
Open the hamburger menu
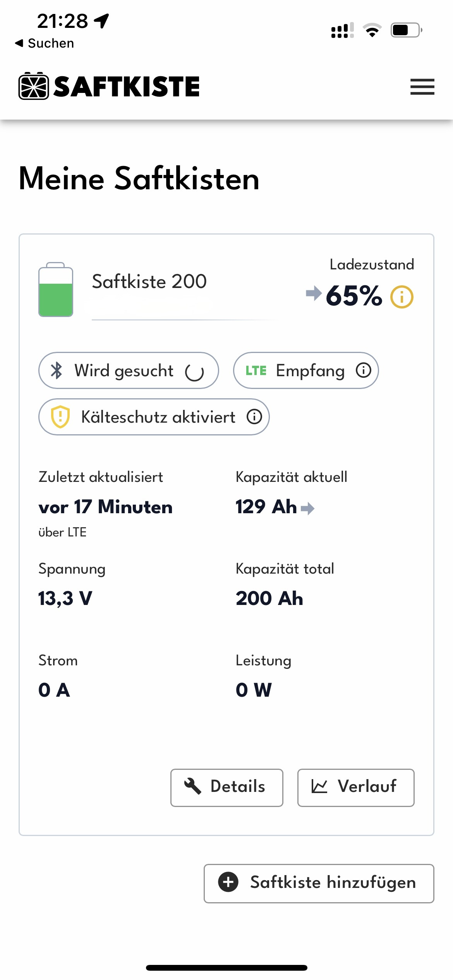422,86
